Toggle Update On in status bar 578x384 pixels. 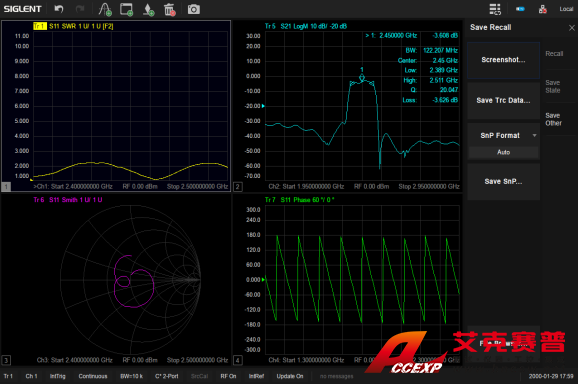[x=290, y=376]
